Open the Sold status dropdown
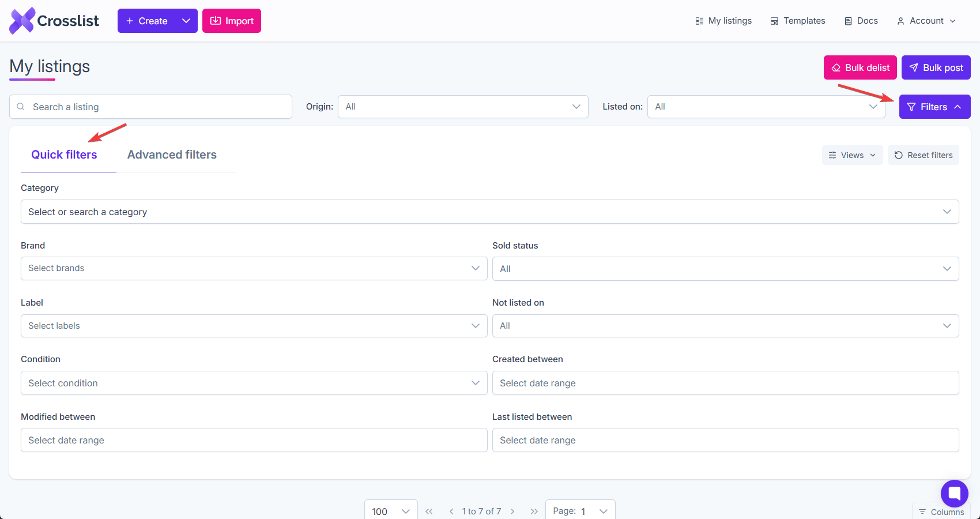 (x=725, y=269)
